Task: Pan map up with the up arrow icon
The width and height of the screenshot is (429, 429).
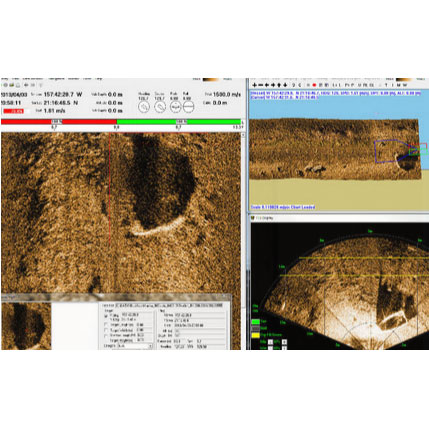Action: pyautogui.click(x=279, y=85)
